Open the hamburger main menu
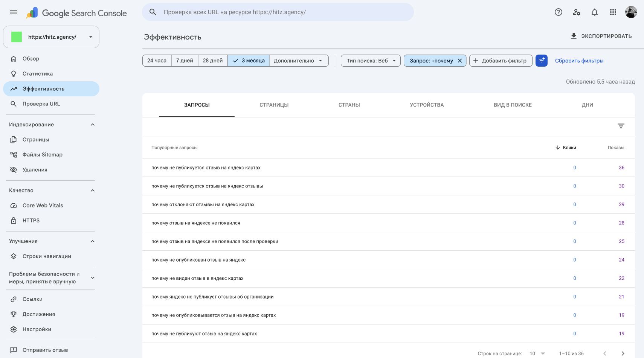Image resolution: width=644 pixels, height=358 pixels. [14, 12]
